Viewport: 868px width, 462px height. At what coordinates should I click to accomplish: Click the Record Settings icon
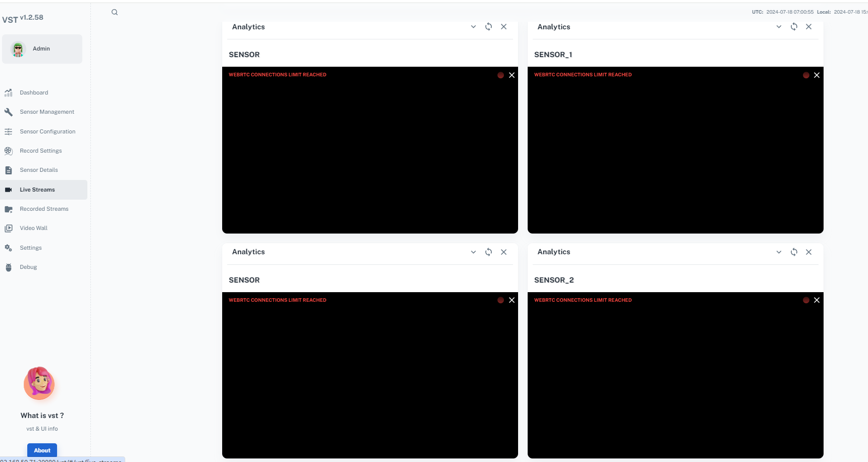[9, 151]
